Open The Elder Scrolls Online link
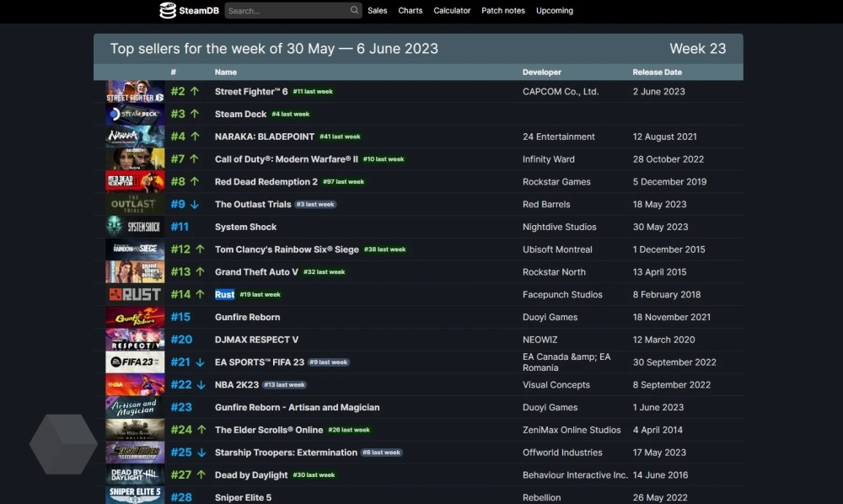This screenshot has height=504, width=843. point(269,430)
